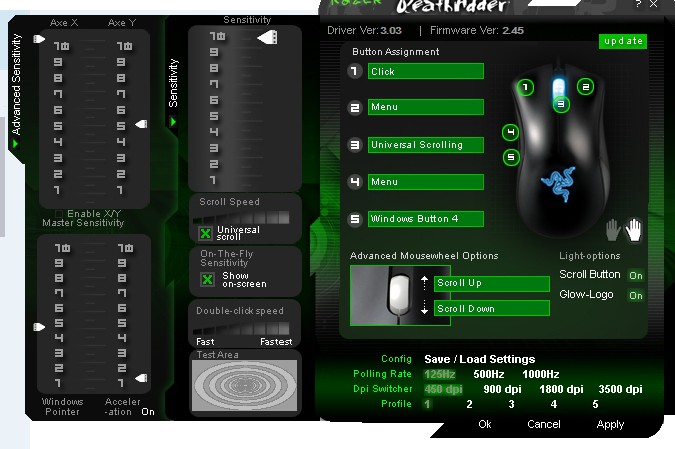
Task: Click mouse diagram button 1 marker
Action: coord(525,87)
